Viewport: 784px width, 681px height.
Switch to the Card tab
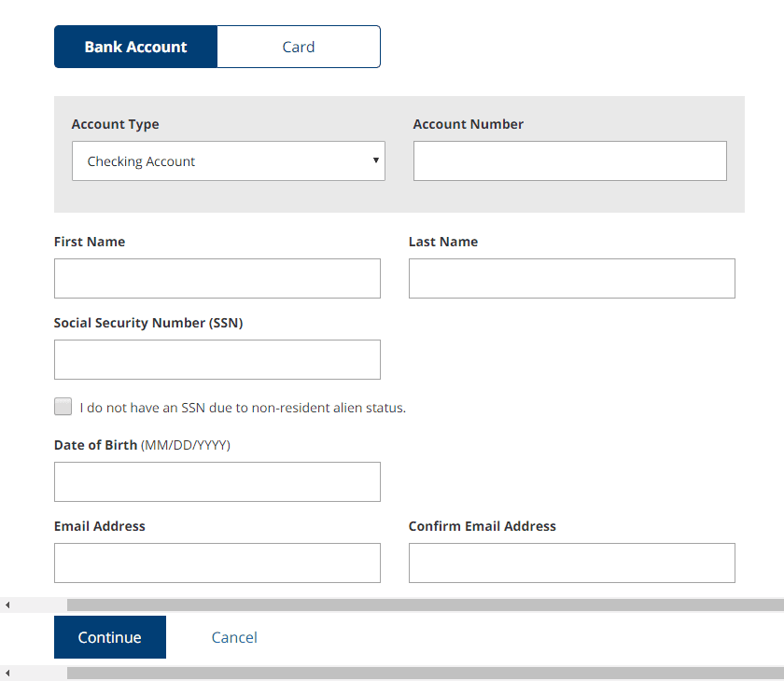pos(299,47)
